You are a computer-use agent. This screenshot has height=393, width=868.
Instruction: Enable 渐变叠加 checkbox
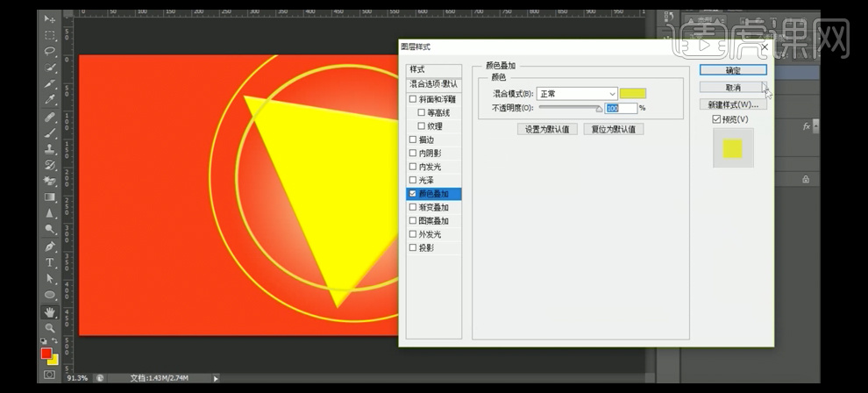[412, 207]
